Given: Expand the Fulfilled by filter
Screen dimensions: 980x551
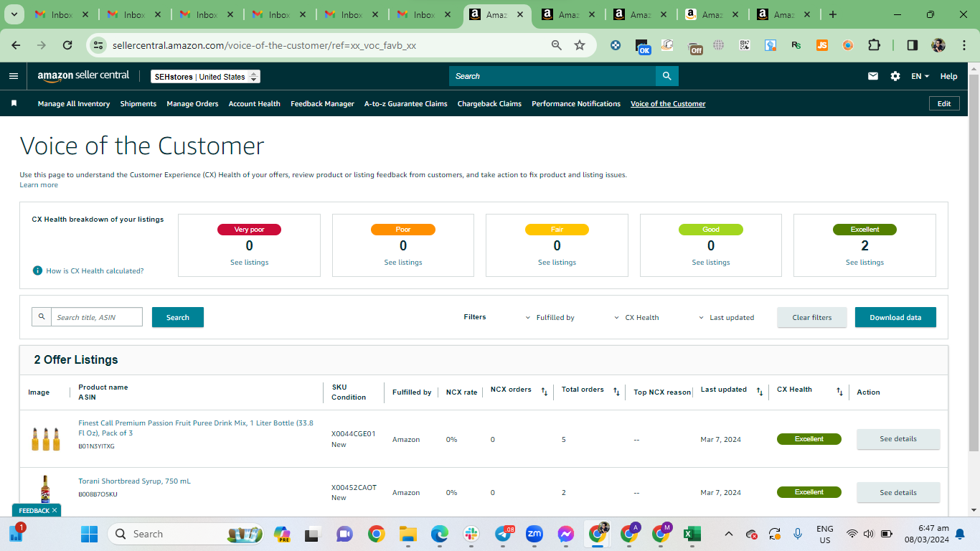Looking at the screenshot, I should pyautogui.click(x=550, y=317).
